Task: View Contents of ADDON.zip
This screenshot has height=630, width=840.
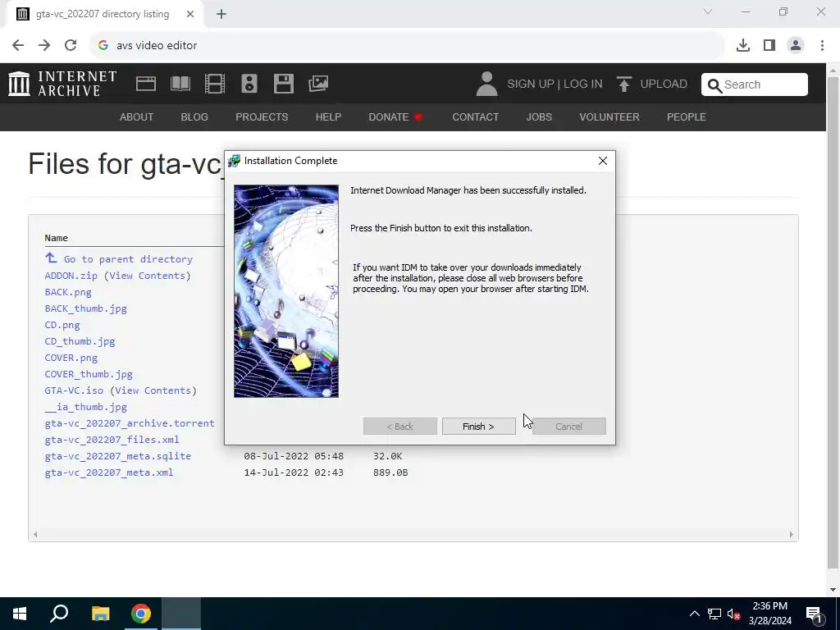Action: tap(147, 276)
